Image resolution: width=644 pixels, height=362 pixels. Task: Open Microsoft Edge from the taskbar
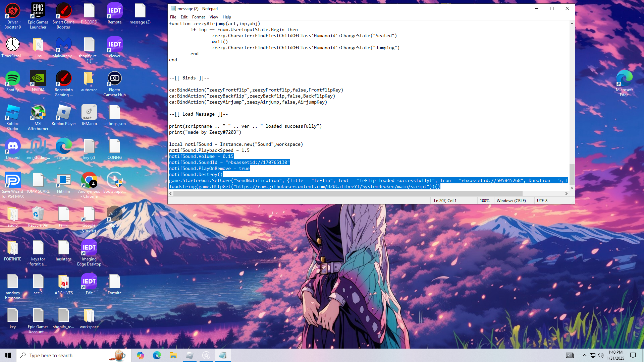coord(157,355)
